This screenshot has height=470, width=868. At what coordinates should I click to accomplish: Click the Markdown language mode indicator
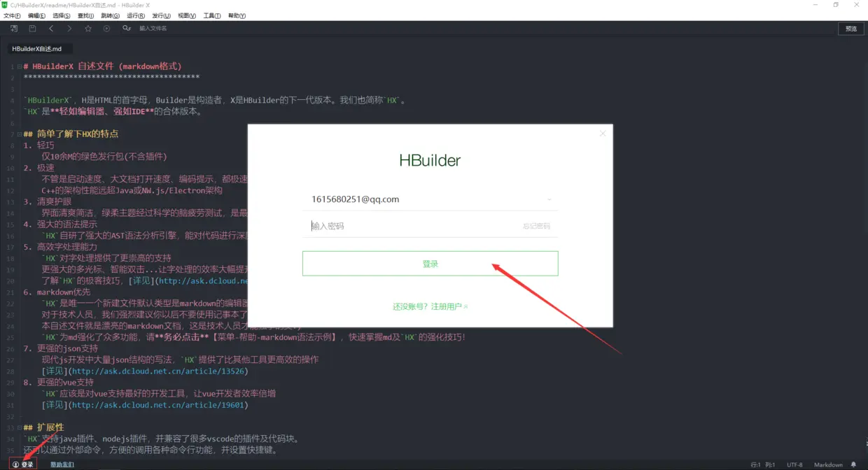pos(828,464)
